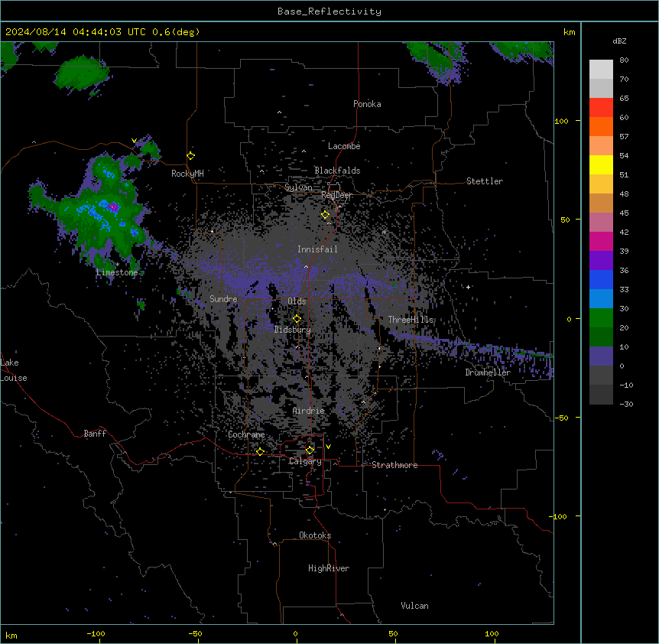Click the Base_Reflectivity title
The width and height of the screenshot is (659, 644).
tap(329, 11)
